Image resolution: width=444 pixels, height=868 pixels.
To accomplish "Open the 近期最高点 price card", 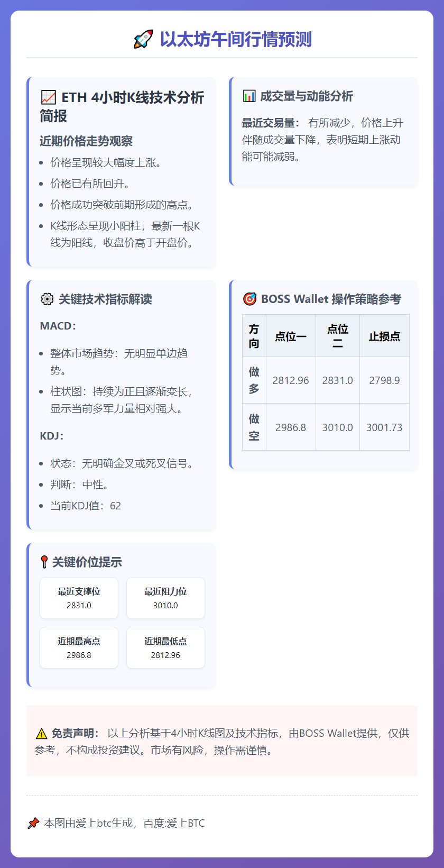I will (x=79, y=647).
